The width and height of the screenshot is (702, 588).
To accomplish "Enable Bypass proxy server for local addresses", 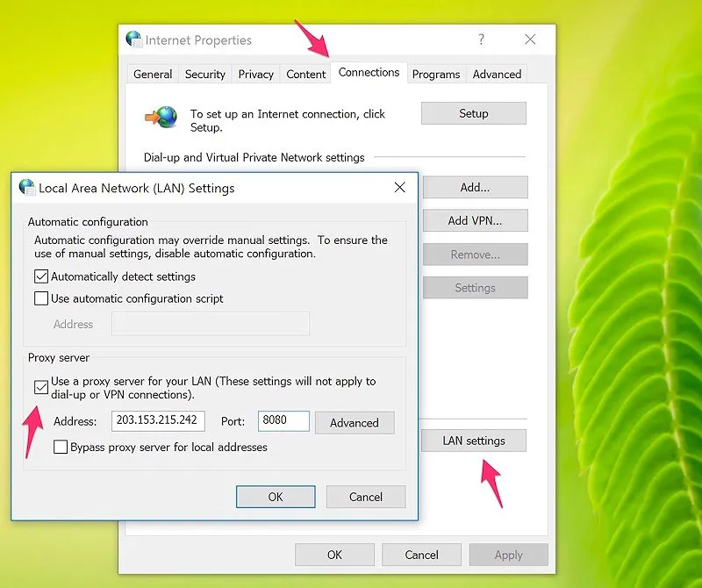I will [x=61, y=447].
